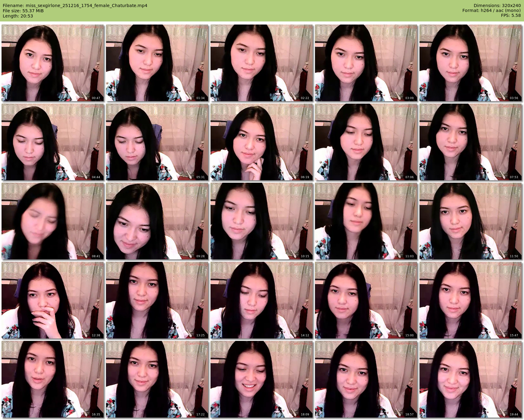Image resolution: width=524 pixels, height=420 pixels.
Task: Click the 'File size: 55.37 MiB' text
Action: click(23, 11)
